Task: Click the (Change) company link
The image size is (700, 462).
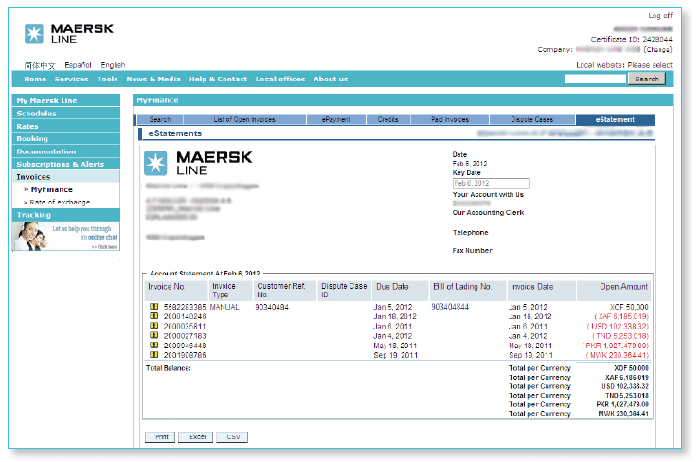Action: click(x=658, y=50)
